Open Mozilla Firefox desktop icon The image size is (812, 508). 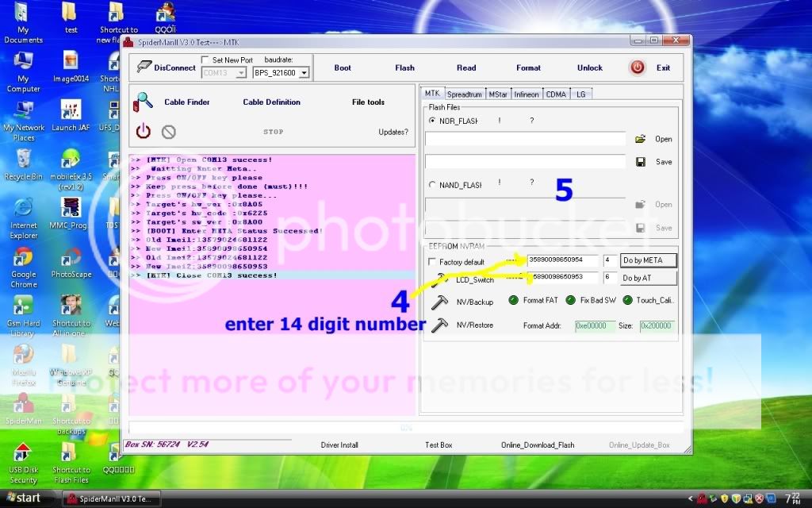point(23,365)
